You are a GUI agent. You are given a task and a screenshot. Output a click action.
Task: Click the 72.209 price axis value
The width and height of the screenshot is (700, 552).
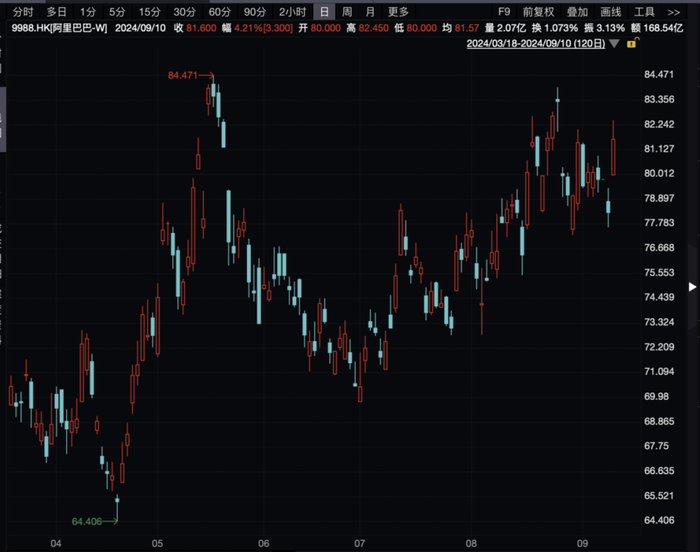(659, 347)
